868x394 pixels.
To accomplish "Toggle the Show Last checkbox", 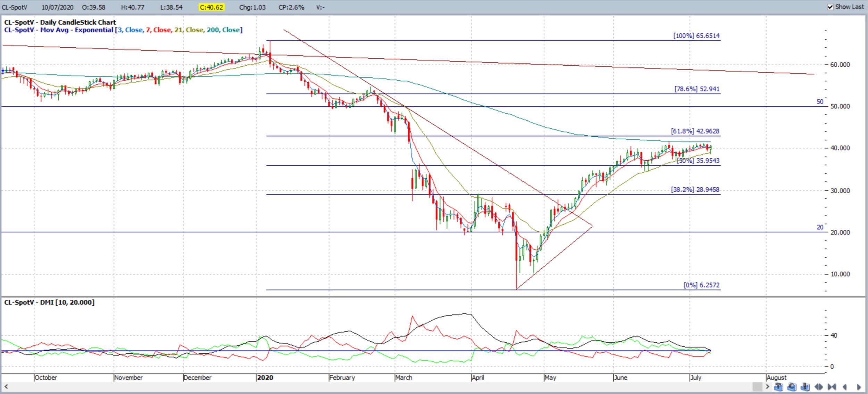I will click(831, 7).
